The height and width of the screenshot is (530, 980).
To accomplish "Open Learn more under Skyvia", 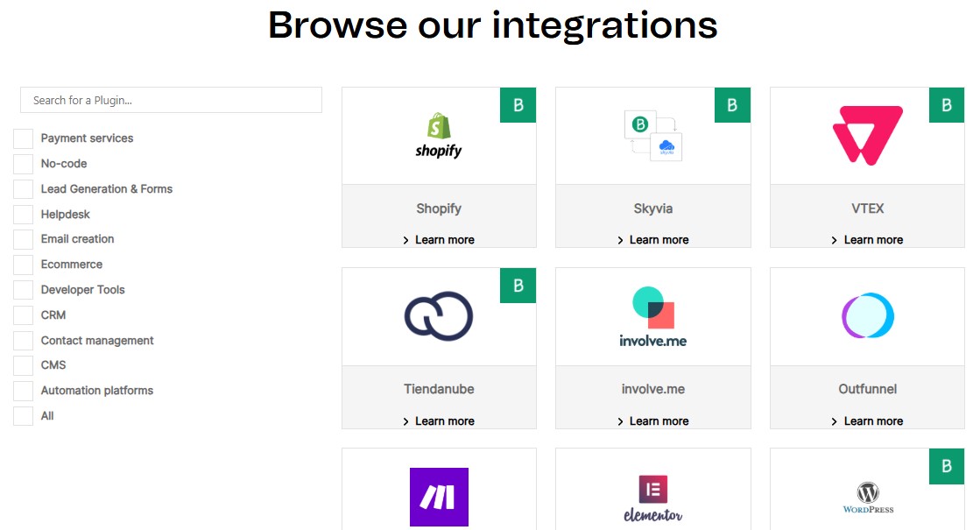I will (653, 240).
